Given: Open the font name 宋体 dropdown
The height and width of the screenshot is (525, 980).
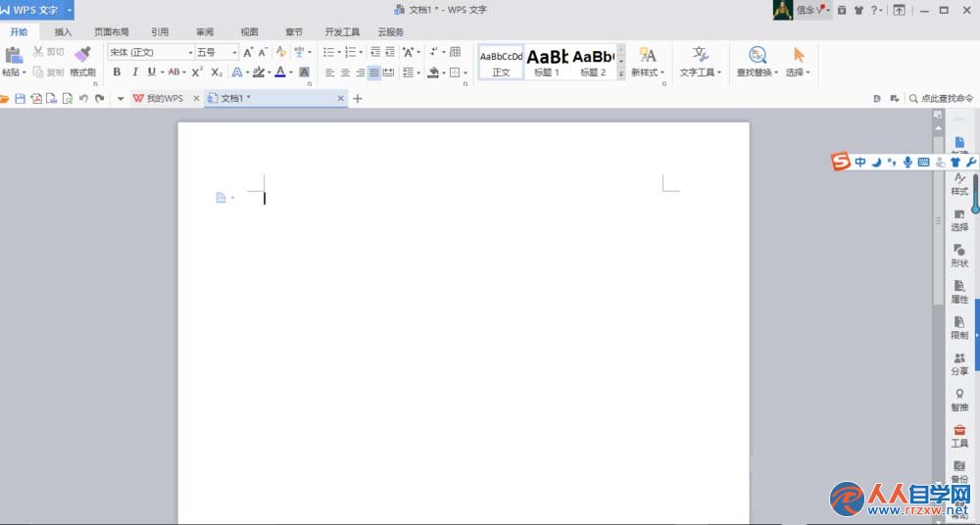Looking at the screenshot, I should [x=191, y=53].
